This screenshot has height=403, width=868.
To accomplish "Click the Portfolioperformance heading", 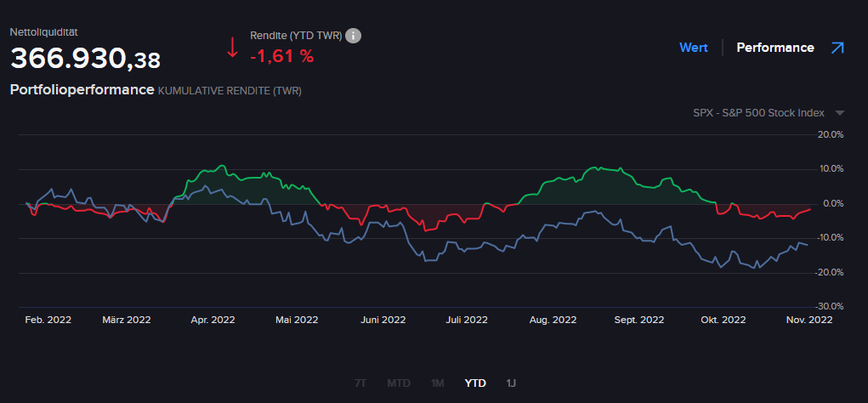I will tap(82, 89).
